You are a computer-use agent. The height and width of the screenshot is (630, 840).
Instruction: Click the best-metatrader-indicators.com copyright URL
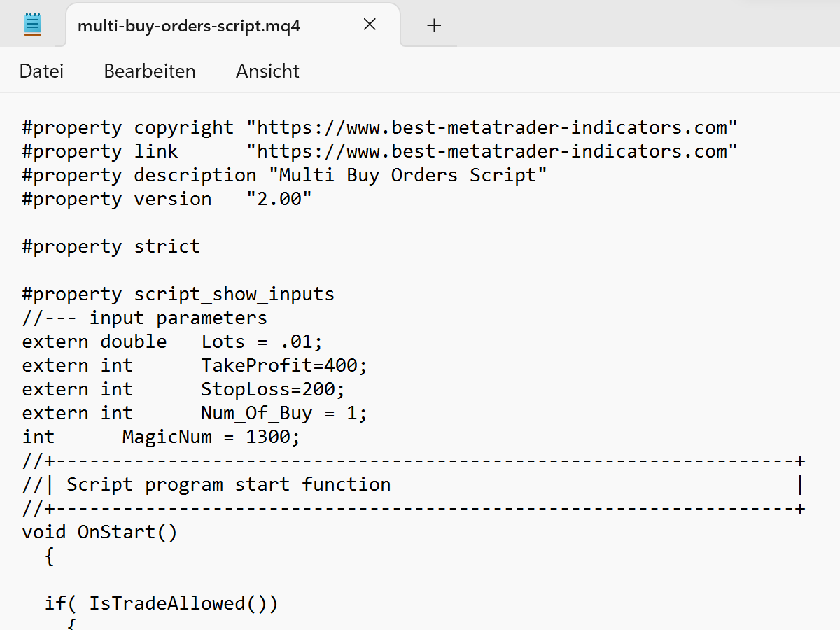(x=490, y=127)
